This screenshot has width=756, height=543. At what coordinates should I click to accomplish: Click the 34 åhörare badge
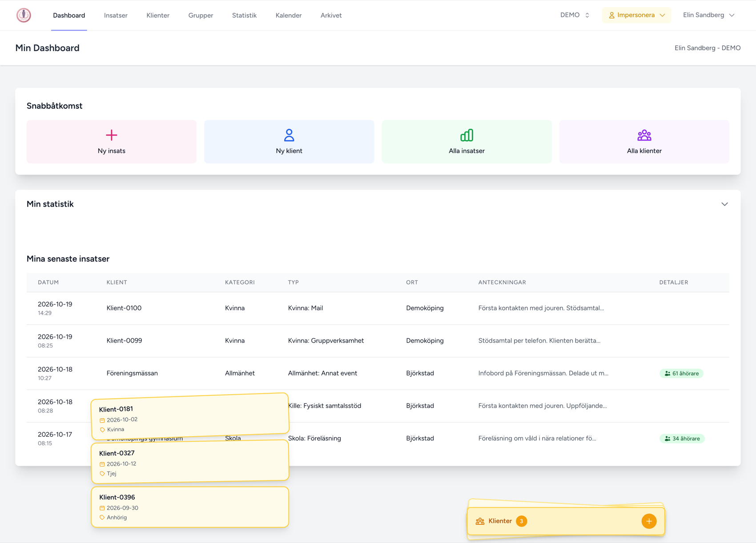point(682,439)
